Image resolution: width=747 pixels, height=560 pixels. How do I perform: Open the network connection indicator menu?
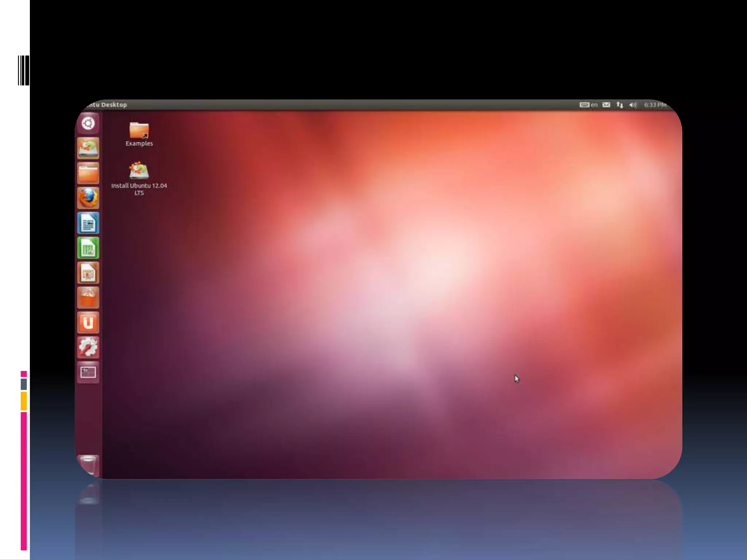point(620,105)
